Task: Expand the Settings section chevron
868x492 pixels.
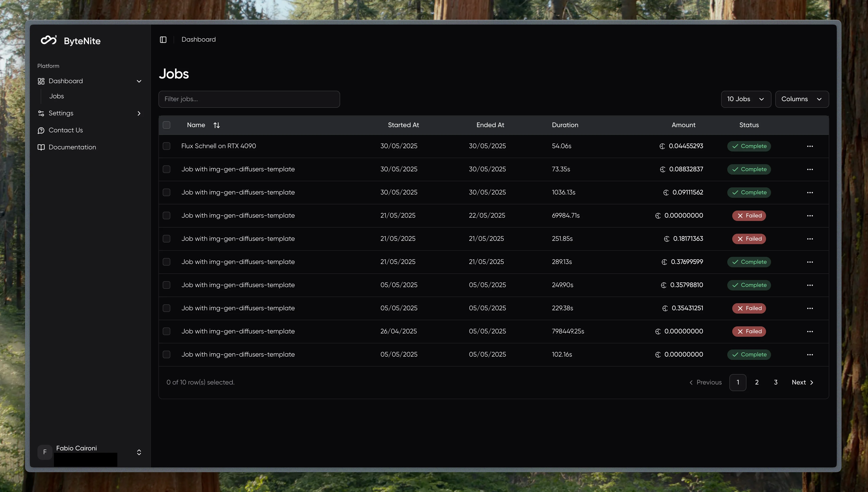Action: [x=139, y=113]
